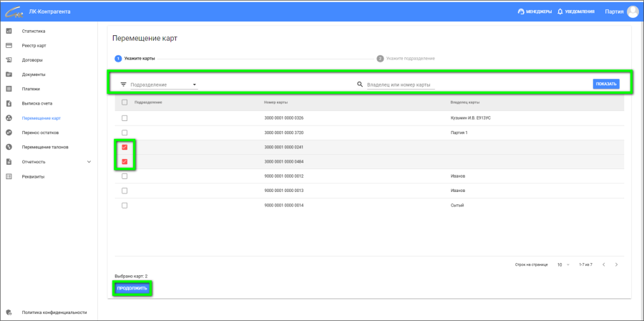This screenshot has height=321, width=644.
Task: Click the Статистика sidebar icon
Action: (x=9, y=31)
